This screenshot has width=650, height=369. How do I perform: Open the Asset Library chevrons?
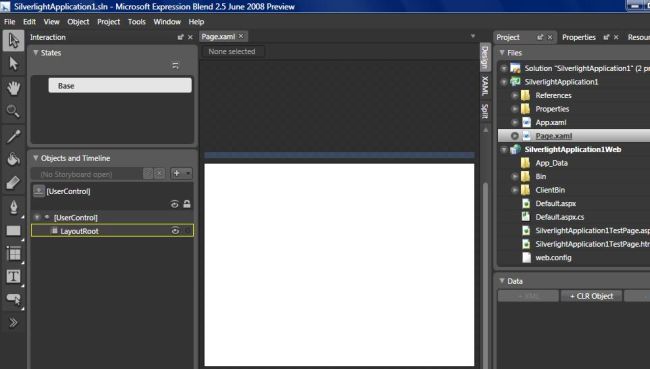[x=13, y=322]
